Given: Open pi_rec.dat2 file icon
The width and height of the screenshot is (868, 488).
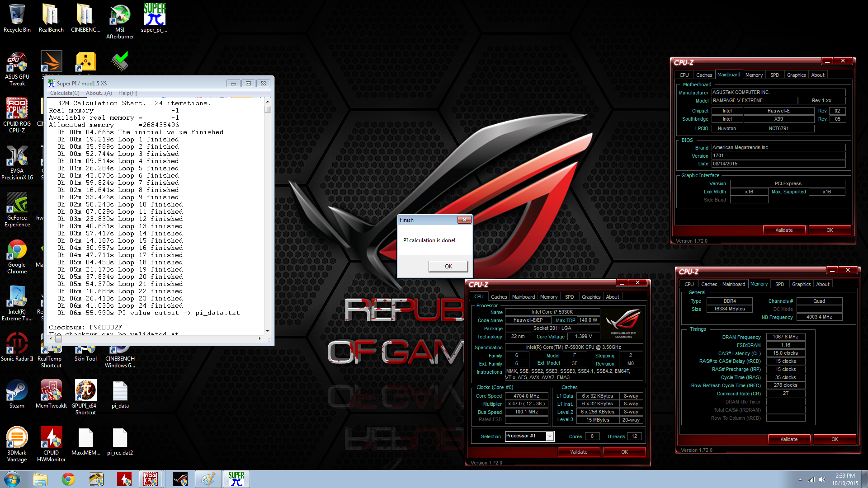Looking at the screenshot, I should tap(120, 441).
